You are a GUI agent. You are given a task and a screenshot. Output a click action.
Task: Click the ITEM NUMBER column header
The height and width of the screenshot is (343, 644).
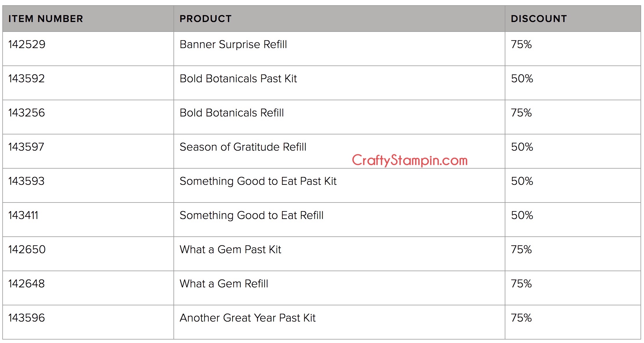tap(46, 19)
